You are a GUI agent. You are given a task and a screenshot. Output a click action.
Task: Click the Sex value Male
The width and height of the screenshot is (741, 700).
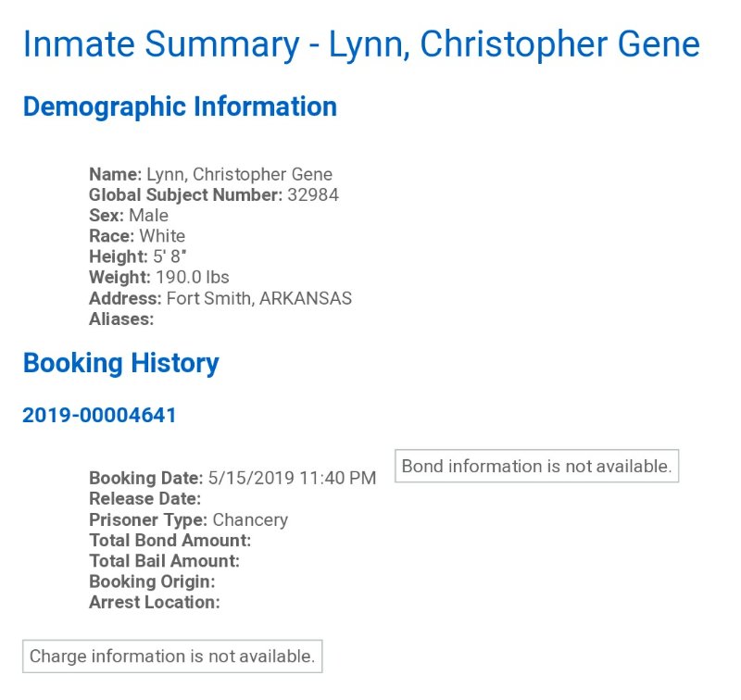(148, 216)
